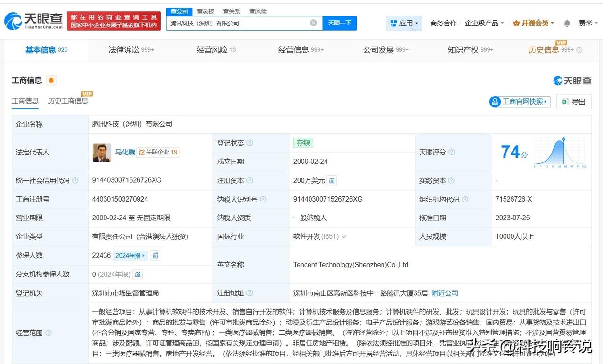The image size is (603, 364).
Task: Open the 经营信息 tab
Action: point(301,50)
